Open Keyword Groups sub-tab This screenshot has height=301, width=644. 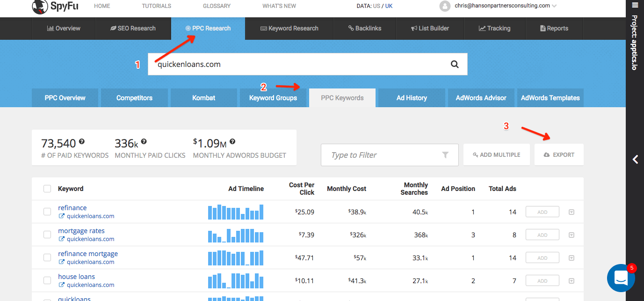[273, 98]
